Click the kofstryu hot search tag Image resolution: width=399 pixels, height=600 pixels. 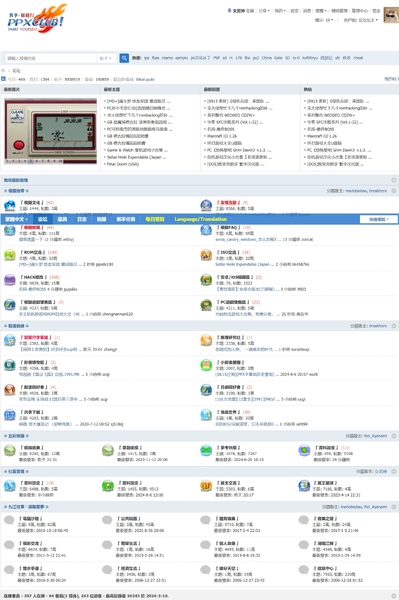click(310, 58)
